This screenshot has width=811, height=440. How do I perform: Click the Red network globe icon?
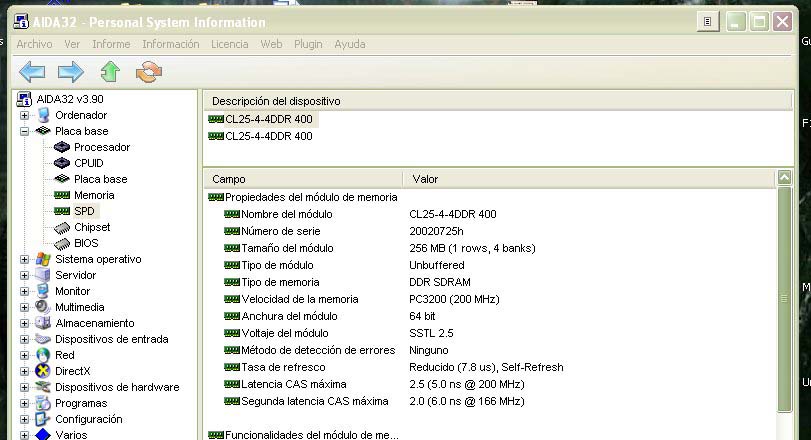coord(43,355)
